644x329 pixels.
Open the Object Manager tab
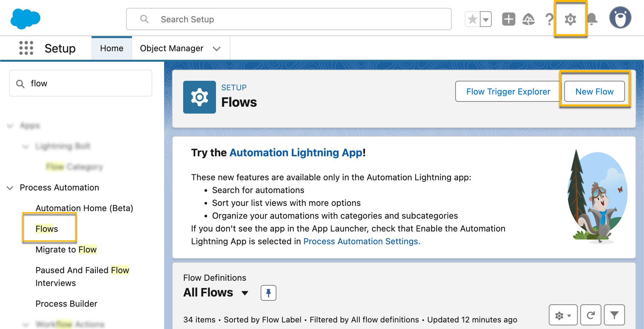click(x=172, y=48)
